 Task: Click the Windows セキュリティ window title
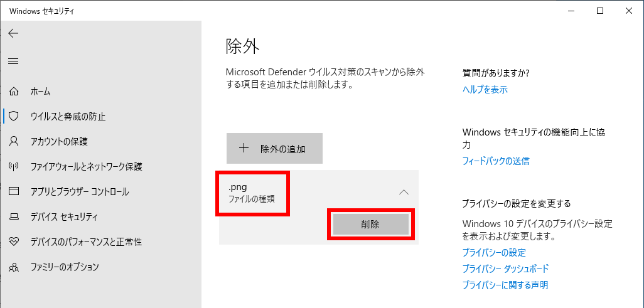(x=41, y=11)
